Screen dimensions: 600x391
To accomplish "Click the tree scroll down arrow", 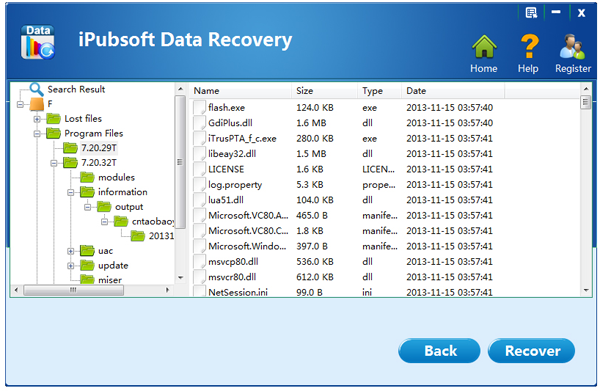I will tap(180, 278).
